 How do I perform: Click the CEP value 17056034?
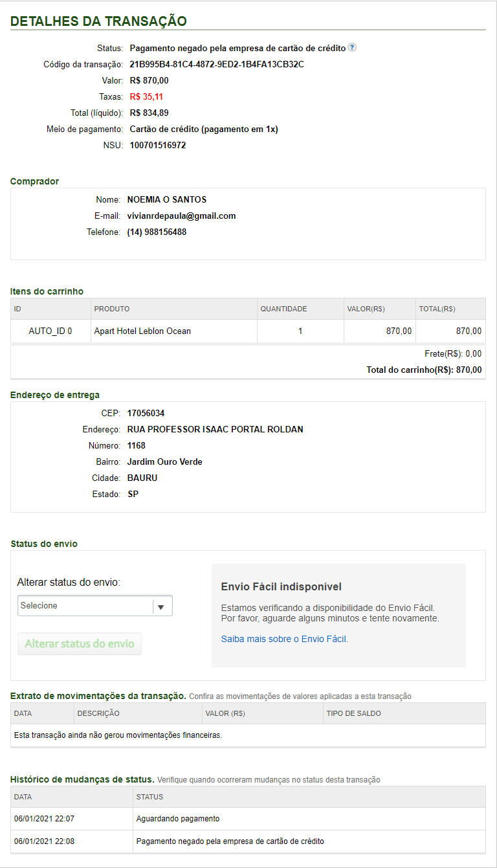(x=146, y=413)
